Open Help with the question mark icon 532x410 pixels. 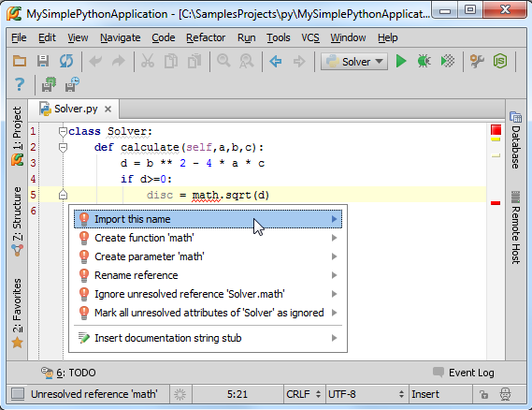20,84
